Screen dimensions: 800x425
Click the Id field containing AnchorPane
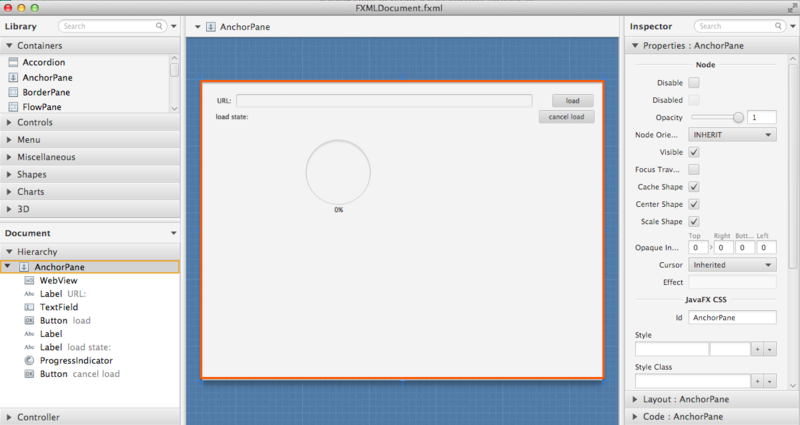pyautogui.click(x=732, y=317)
